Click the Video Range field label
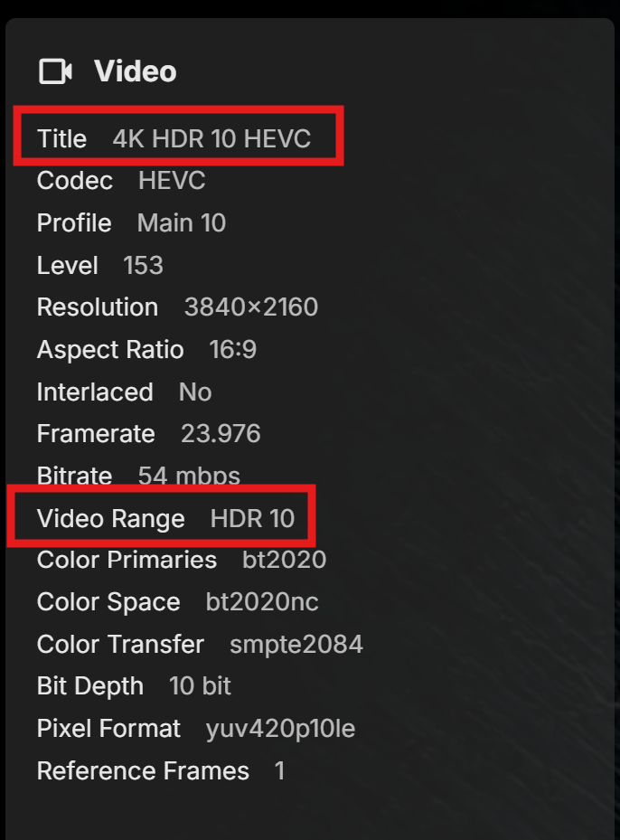Viewport: 620px width, 840px height. (x=110, y=518)
